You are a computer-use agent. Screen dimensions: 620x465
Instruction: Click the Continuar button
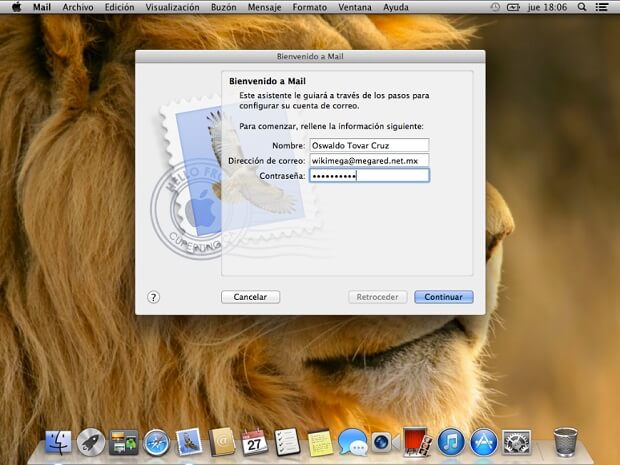coord(444,297)
